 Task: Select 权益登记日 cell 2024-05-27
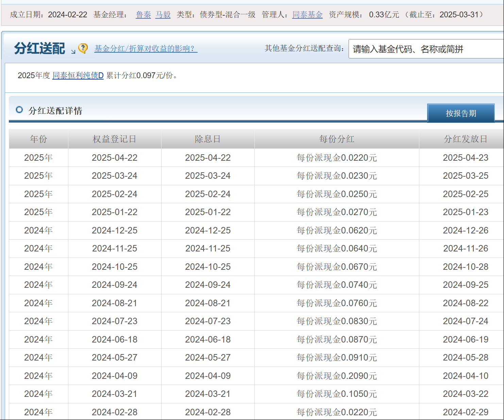coord(115,357)
